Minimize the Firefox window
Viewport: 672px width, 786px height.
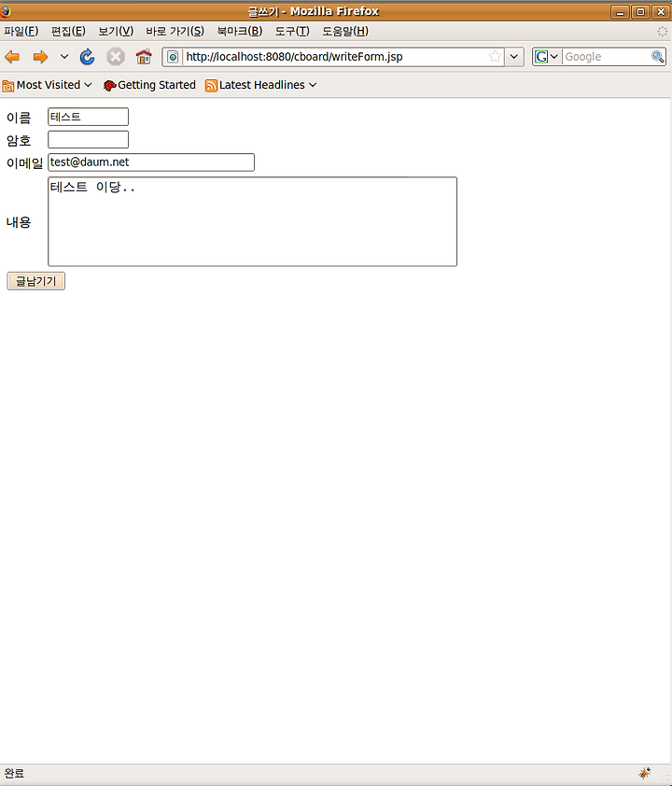click(x=620, y=11)
